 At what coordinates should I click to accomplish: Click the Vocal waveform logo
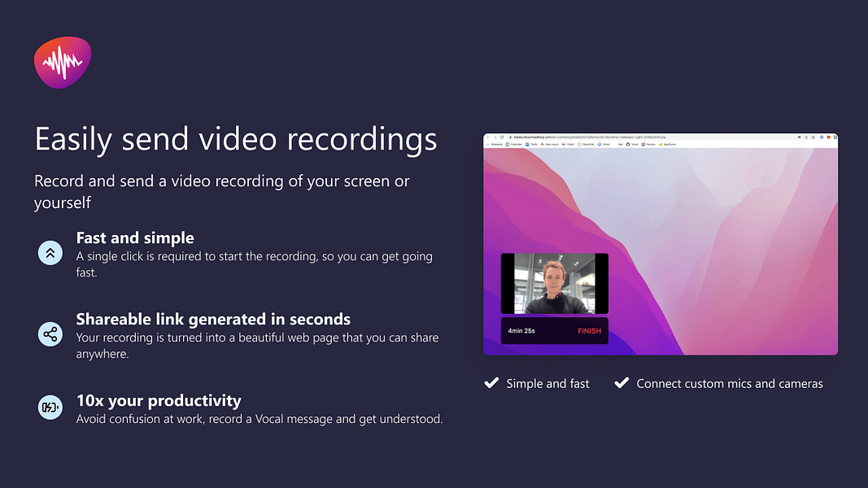click(63, 63)
